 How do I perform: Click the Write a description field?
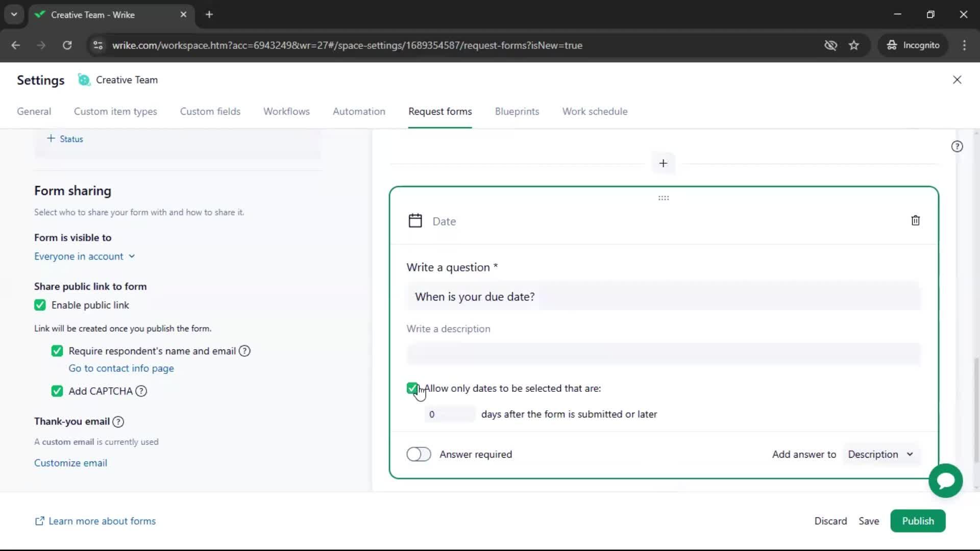663,354
